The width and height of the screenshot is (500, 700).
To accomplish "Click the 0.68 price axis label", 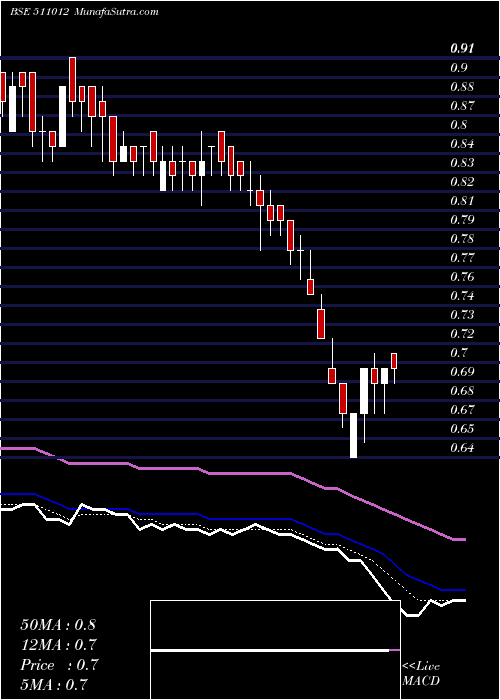I will pos(462,391).
